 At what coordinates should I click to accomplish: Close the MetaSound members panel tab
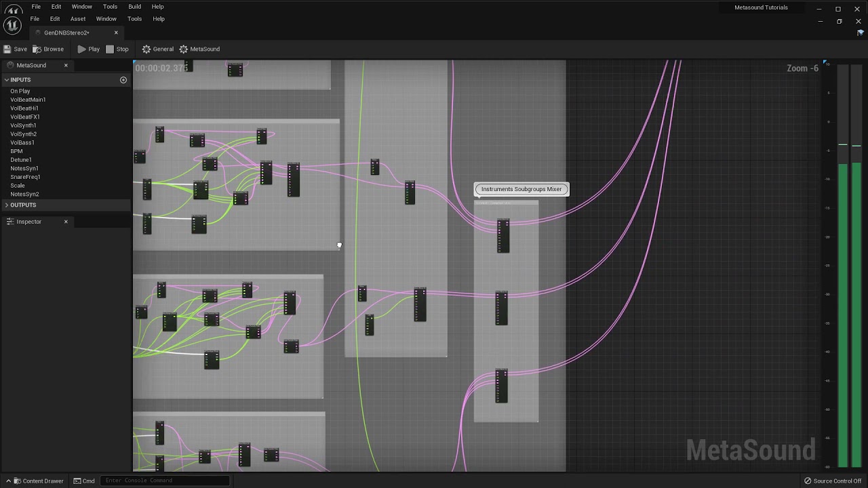(x=66, y=65)
